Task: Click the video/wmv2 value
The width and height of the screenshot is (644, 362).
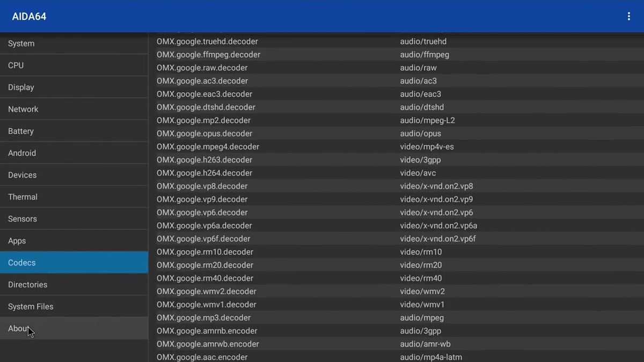Action: pos(422,291)
